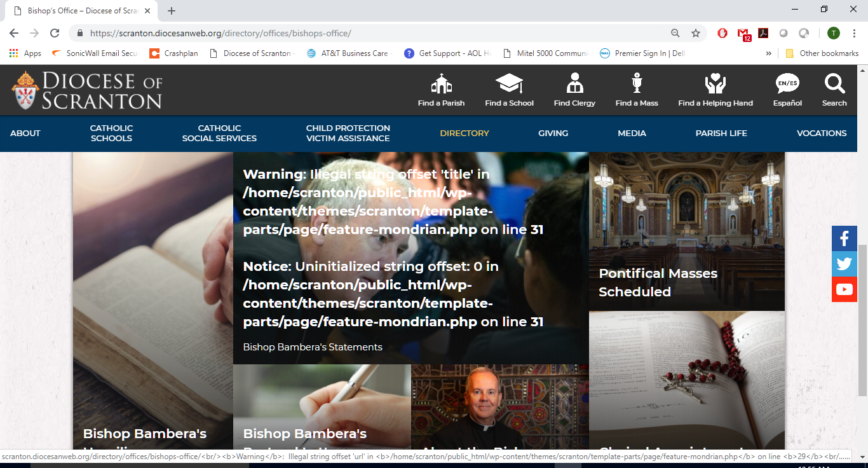Click the Facebook social sidebar icon
The image size is (868, 468).
coord(844,238)
